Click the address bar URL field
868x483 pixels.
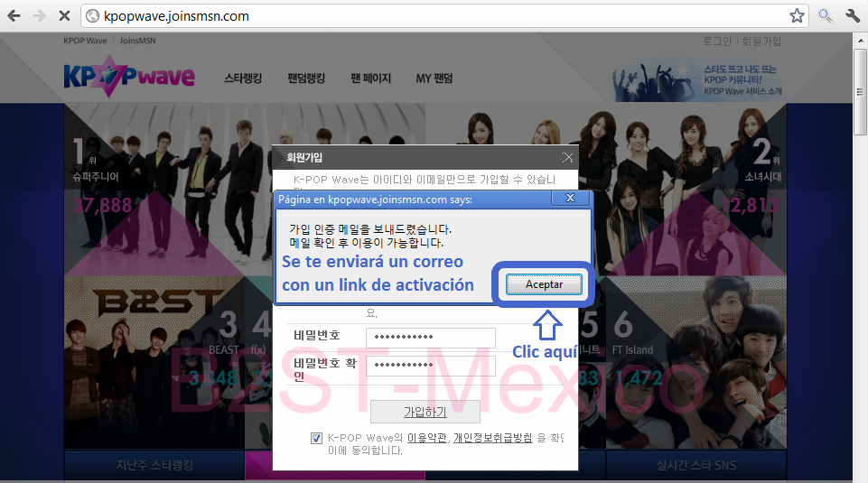[444, 16]
